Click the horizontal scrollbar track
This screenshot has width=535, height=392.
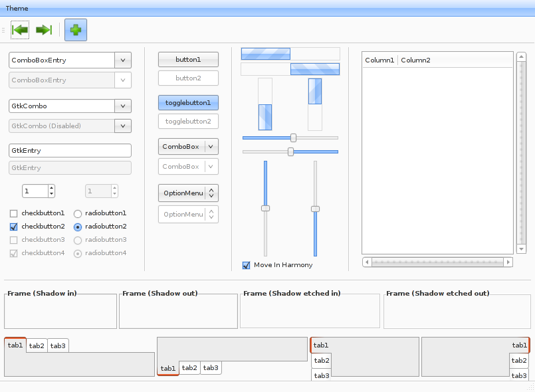tap(438, 262)
